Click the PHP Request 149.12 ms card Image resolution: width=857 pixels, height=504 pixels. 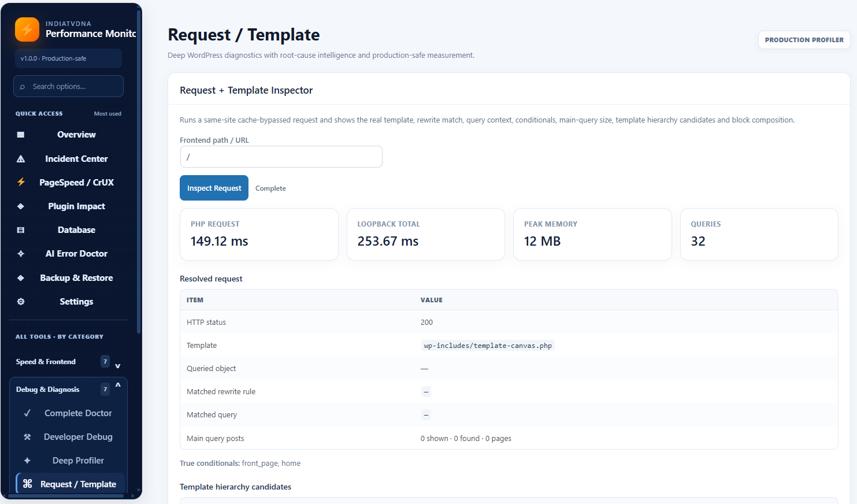259,234
